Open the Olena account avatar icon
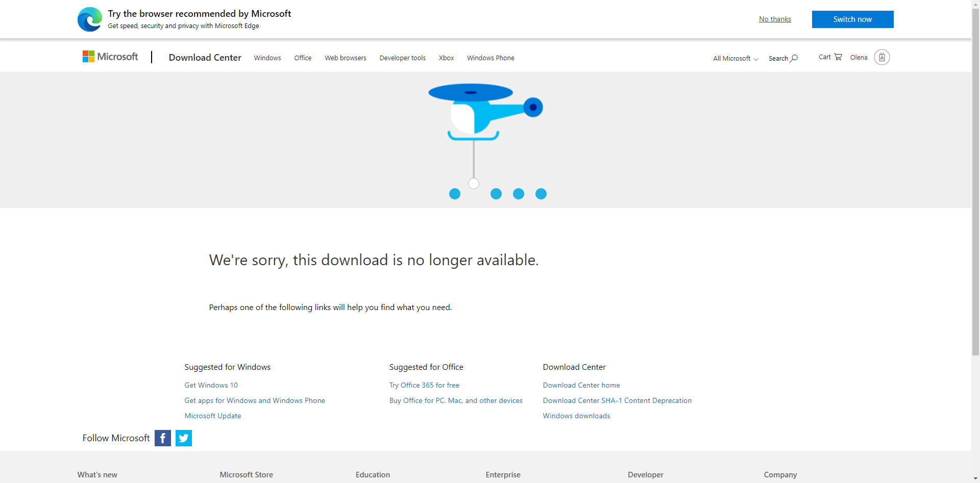 pos(882,57)
